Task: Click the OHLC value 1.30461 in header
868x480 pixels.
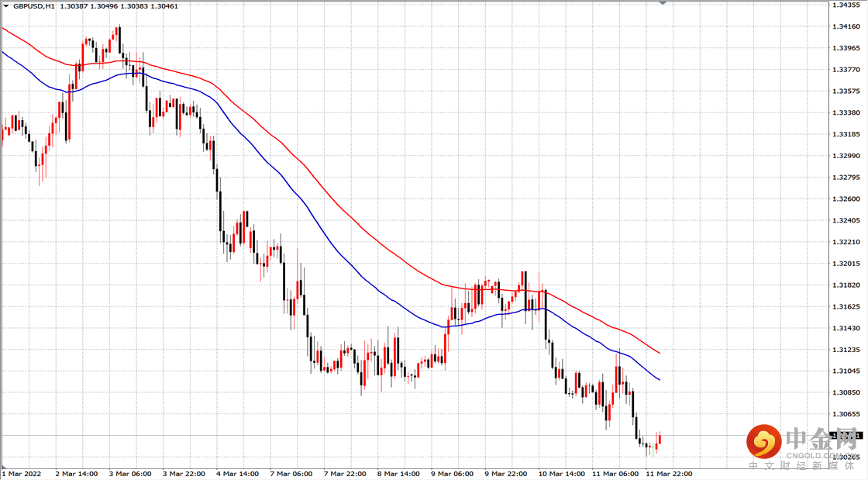Action: tap(164, 6)
